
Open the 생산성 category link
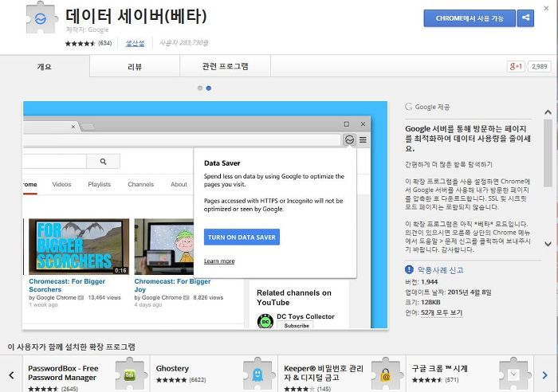tap(135, 43)
